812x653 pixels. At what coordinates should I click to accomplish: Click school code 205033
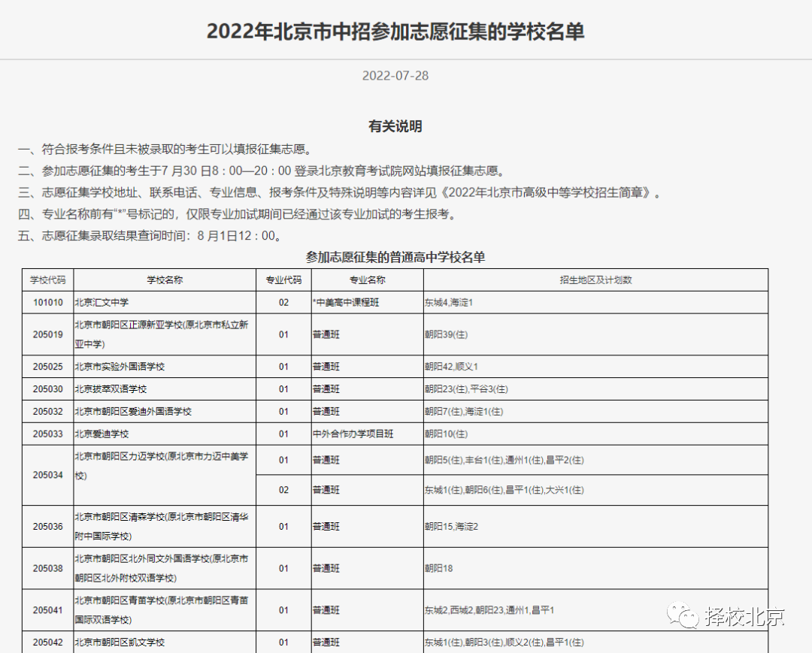(47, 434)
